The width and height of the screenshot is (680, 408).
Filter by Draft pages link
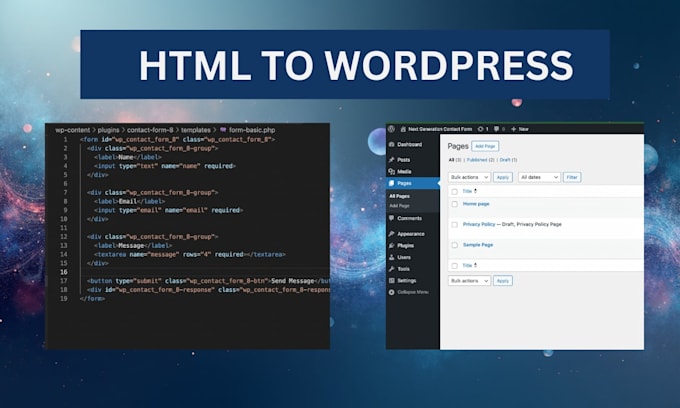tap(505, 160)
